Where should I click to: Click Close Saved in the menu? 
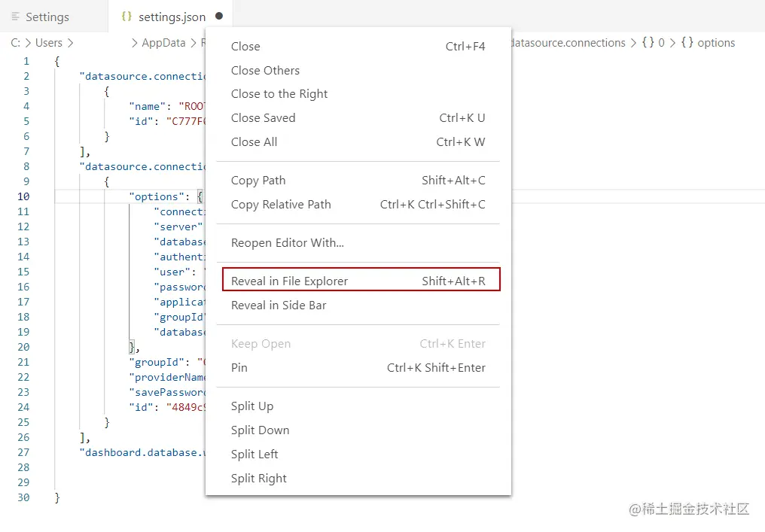click(x=263, y=117)
